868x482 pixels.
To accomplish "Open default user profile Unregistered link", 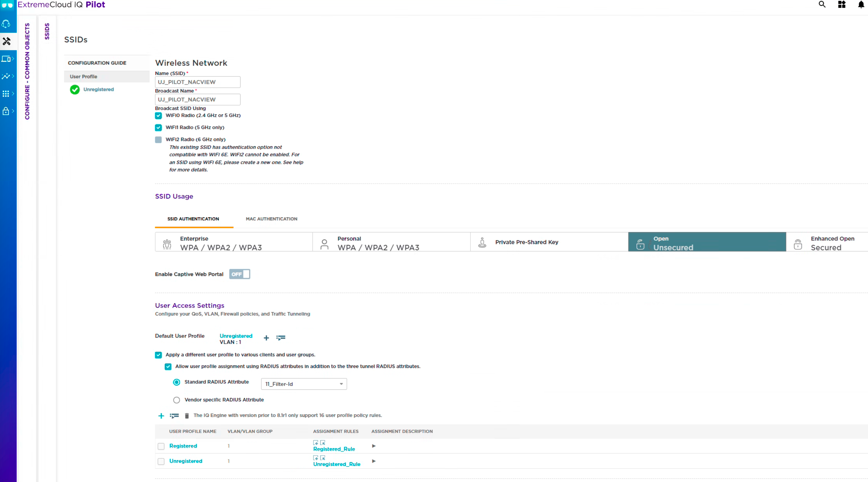I will (236, 336).
